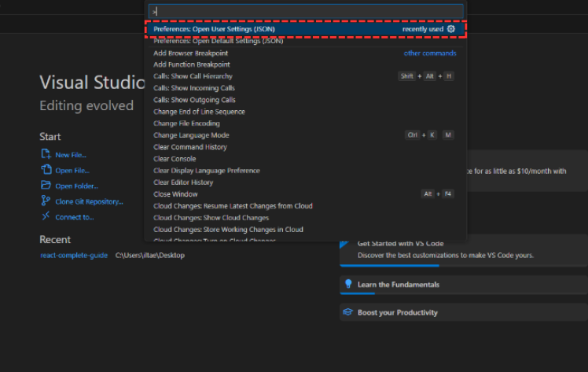Run Add Function Breakpoint command
588x372 pixels.
[x=306, y=64]
